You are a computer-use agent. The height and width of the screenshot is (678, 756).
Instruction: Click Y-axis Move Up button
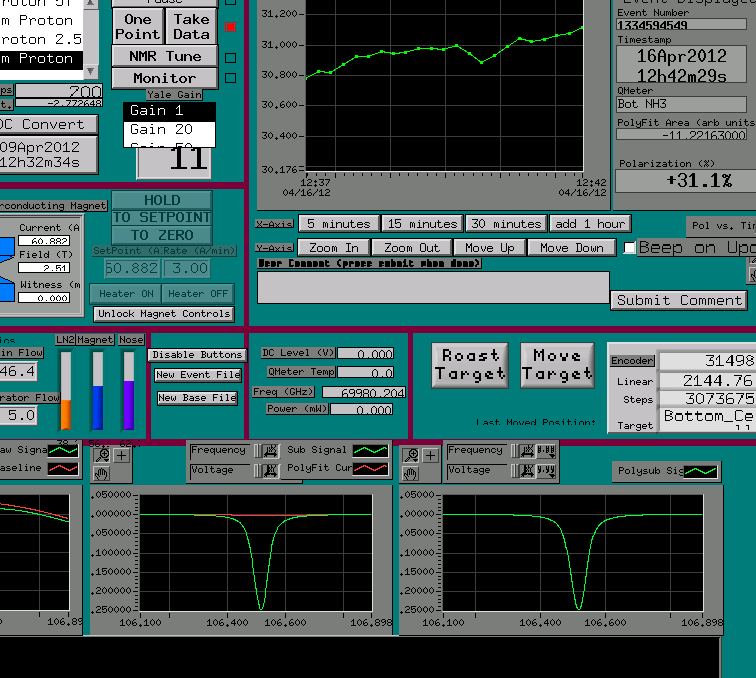click(490, 248)
